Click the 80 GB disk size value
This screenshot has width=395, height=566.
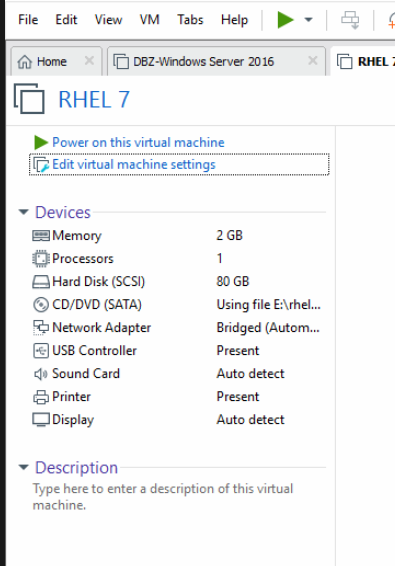coord(233,282)
